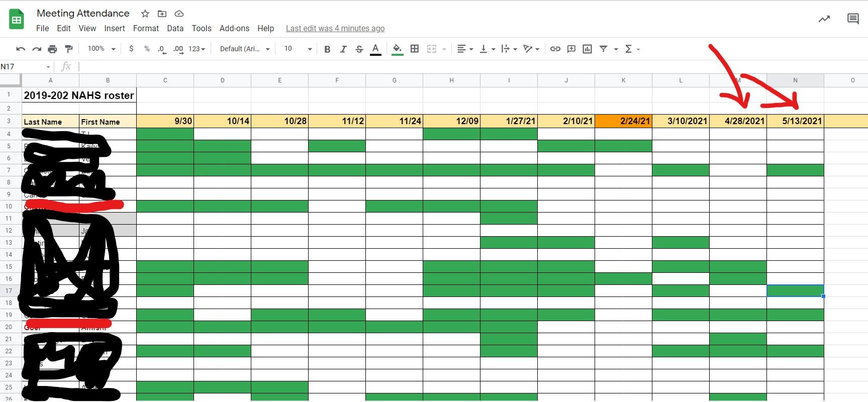Select the orange 2/24/21 date cell
This screenshot has height=402, width=868.
tap(623, 121)
